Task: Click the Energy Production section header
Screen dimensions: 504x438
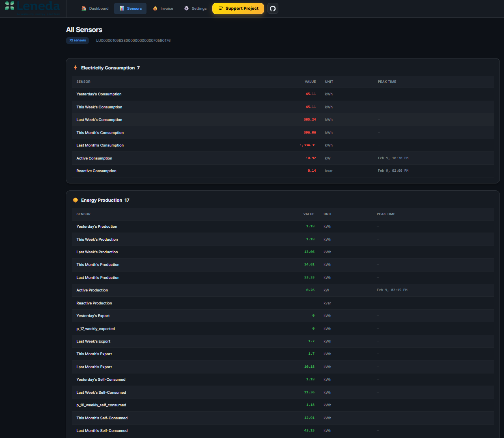Action: [x=101, y=200]
